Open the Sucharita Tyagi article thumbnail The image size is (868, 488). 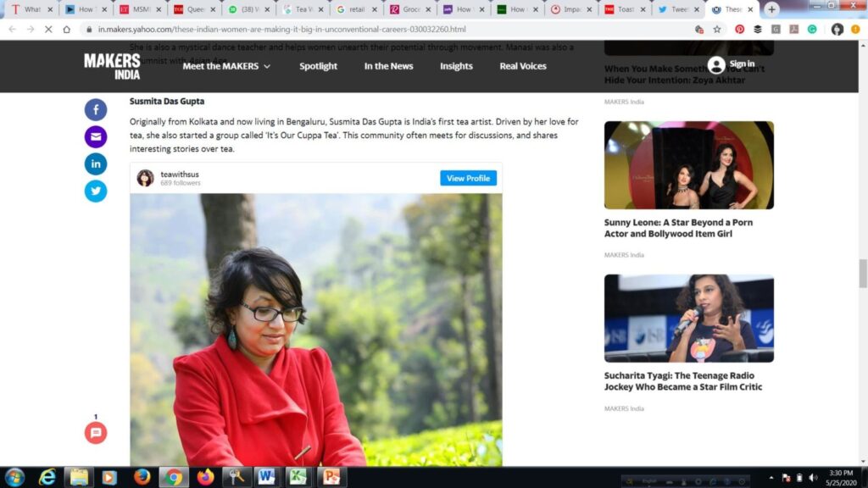688,319
